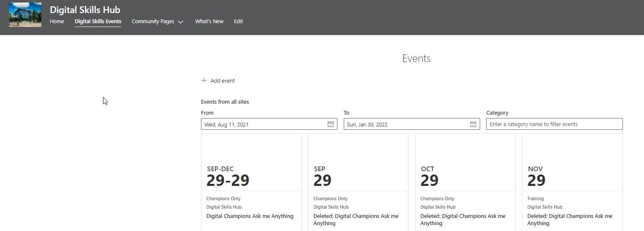Click the plus icon beside Add event

tap(204, 81)
